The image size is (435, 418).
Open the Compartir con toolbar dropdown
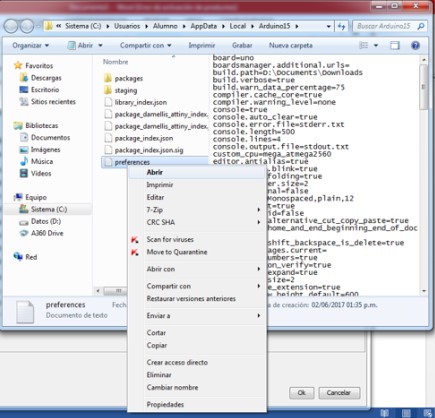click(145, 45)
